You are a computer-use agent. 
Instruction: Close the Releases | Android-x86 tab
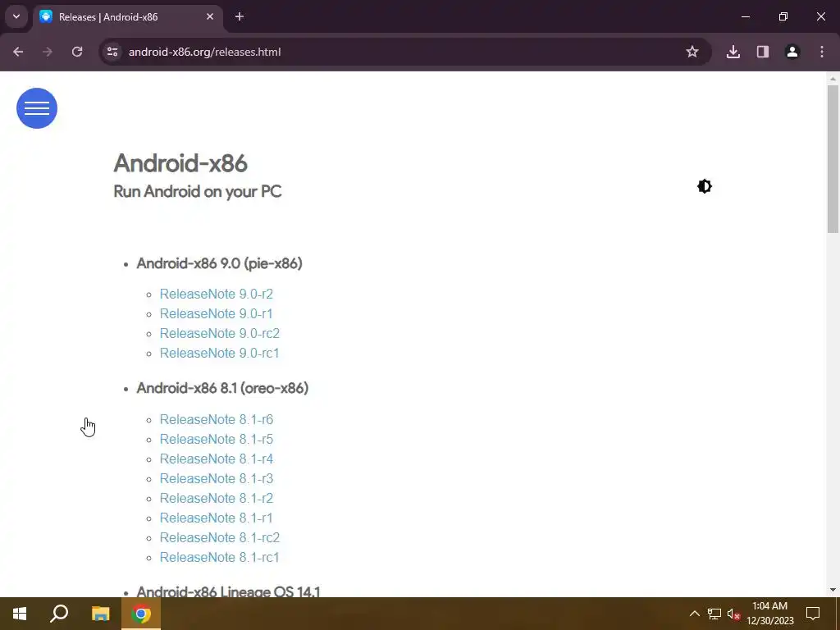pyautogui.click(x=210, y=16)
